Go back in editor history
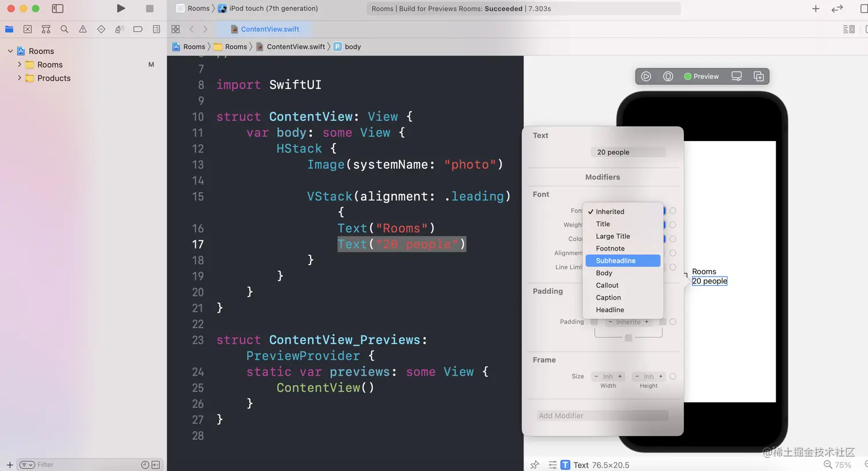868x471 pixels. point(192,29)
